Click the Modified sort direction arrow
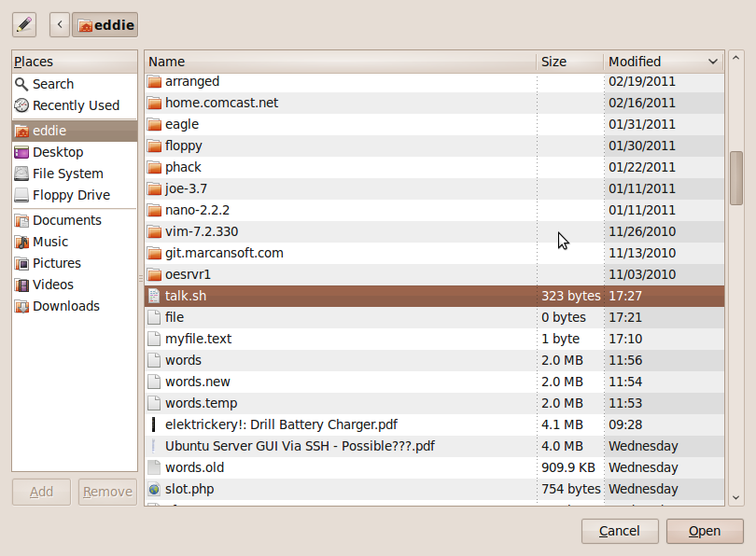 click(x=713, y=62)
